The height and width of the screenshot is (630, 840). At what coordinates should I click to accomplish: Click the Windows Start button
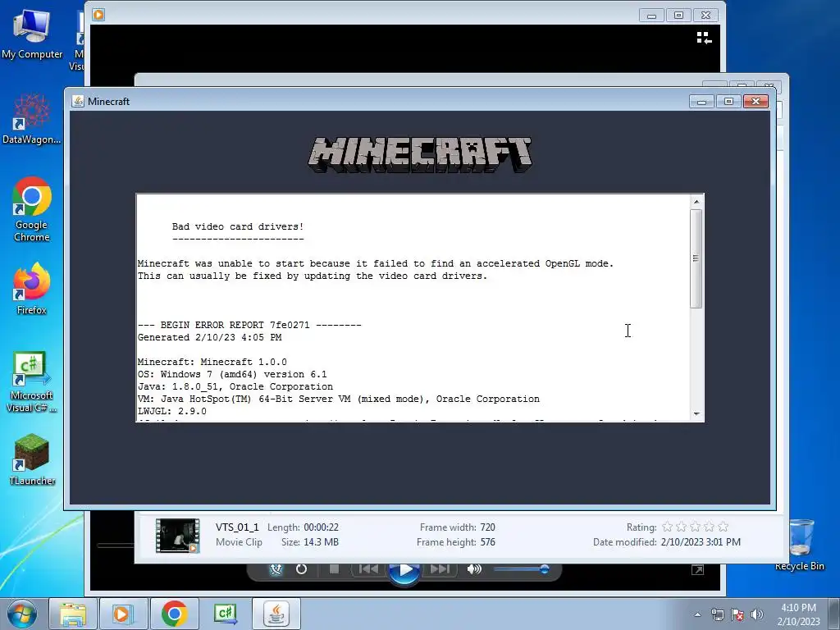(x=22, y=614)
